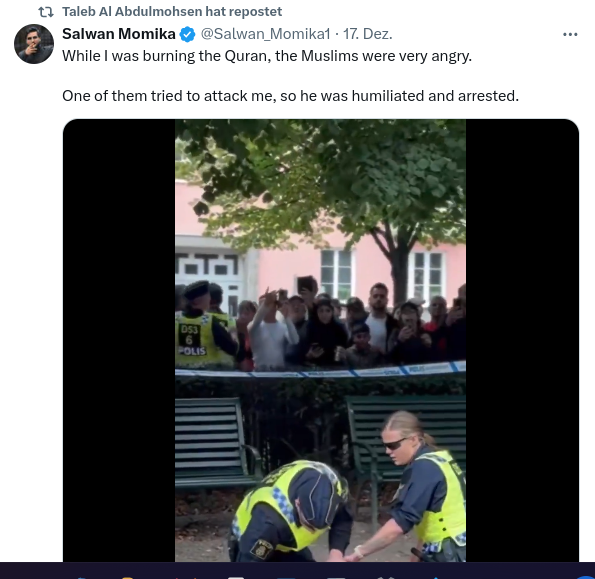The height and width of the screenshot is (579, 595).
Task: Click the repost arrows icon above the tweet
Action: (46, 12)
